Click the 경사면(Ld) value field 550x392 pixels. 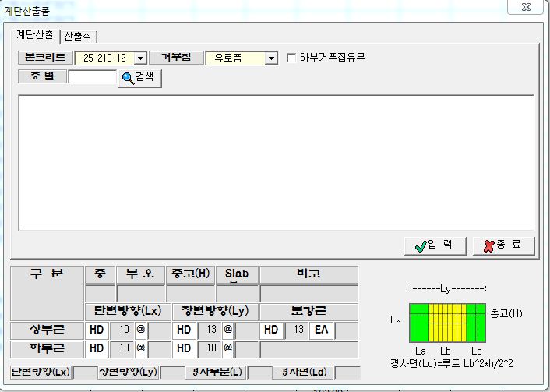point(347,373)
